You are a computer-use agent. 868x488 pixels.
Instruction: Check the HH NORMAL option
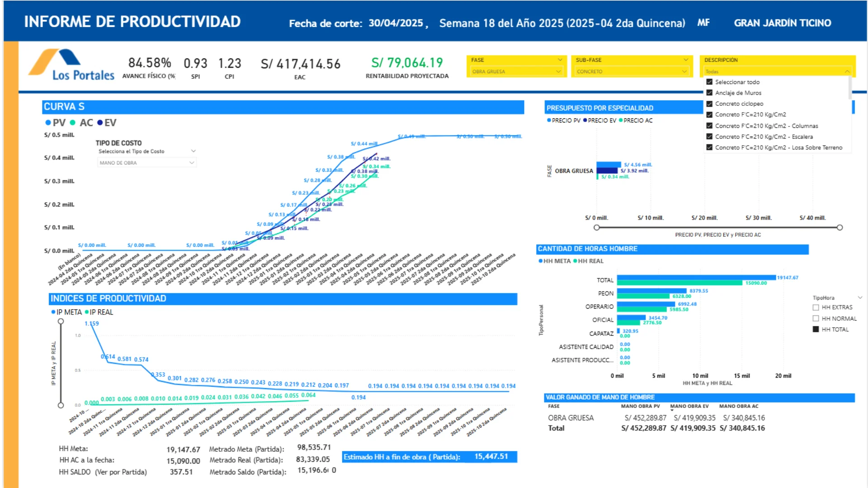point(816,319)
